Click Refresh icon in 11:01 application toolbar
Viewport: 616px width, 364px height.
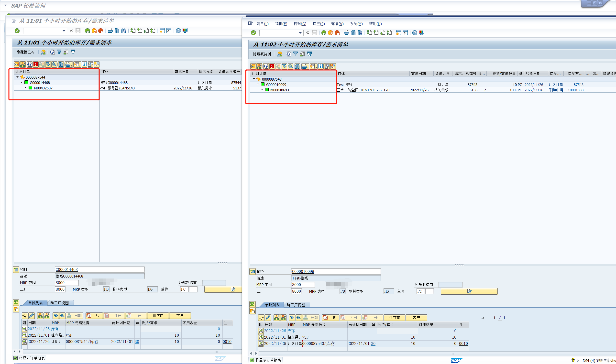52,52
